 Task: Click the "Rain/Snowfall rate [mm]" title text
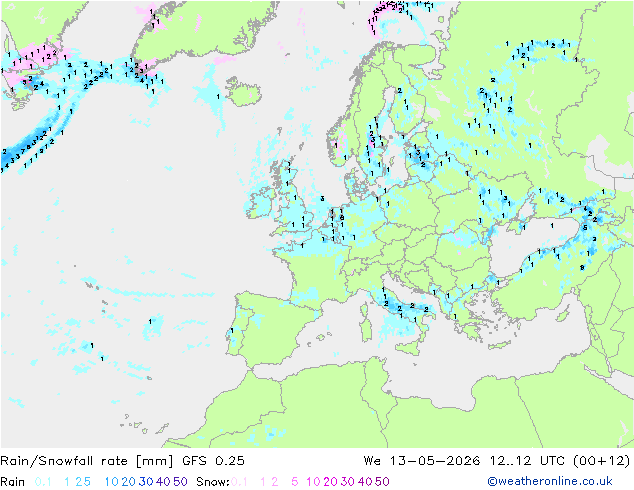click(x=87, y=461)
